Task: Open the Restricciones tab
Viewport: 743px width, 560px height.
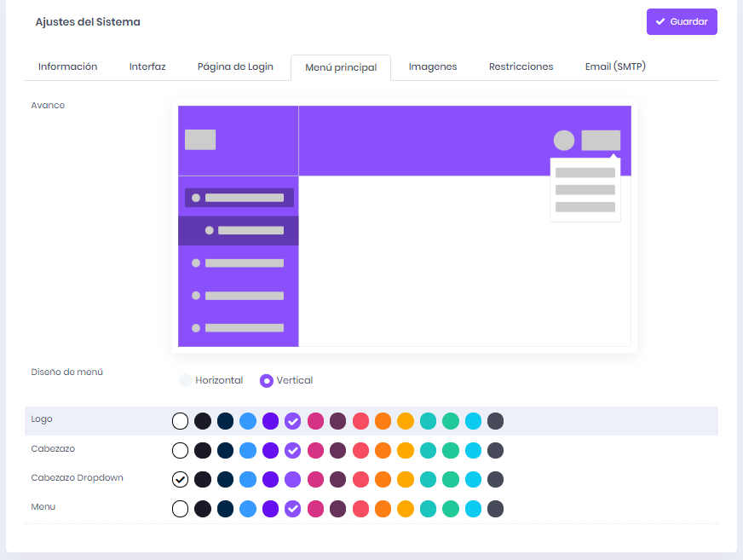Action: pyautogui.click(x=521, y=66)
